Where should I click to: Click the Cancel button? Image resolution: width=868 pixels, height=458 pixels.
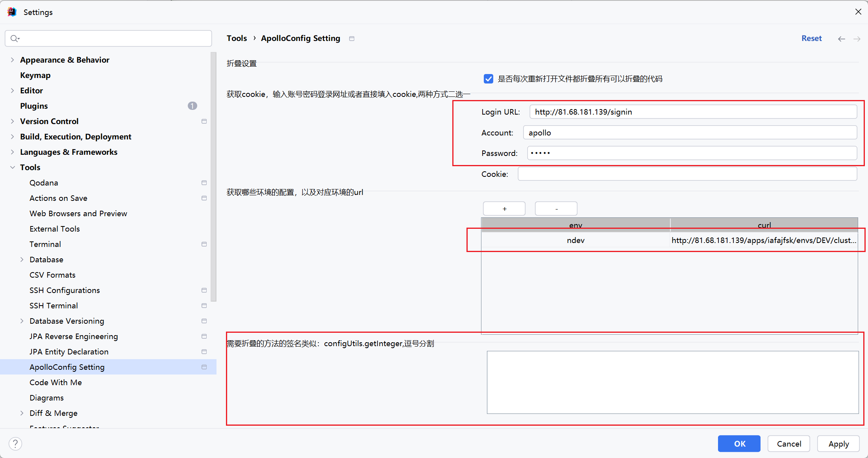[x=789, y=444]
